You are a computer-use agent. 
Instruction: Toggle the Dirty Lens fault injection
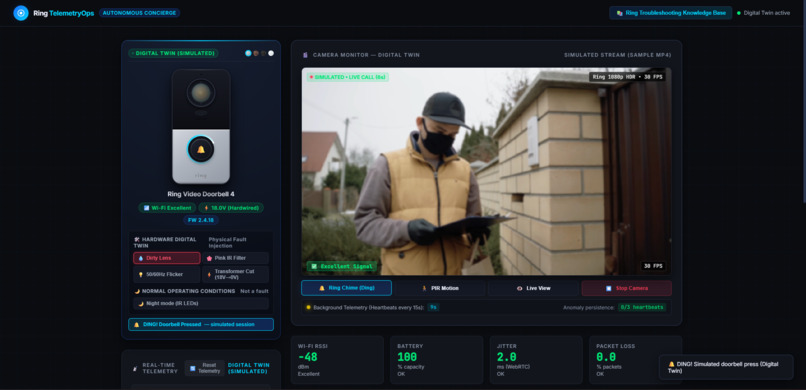pyautogui.click(x=167, y=258)
